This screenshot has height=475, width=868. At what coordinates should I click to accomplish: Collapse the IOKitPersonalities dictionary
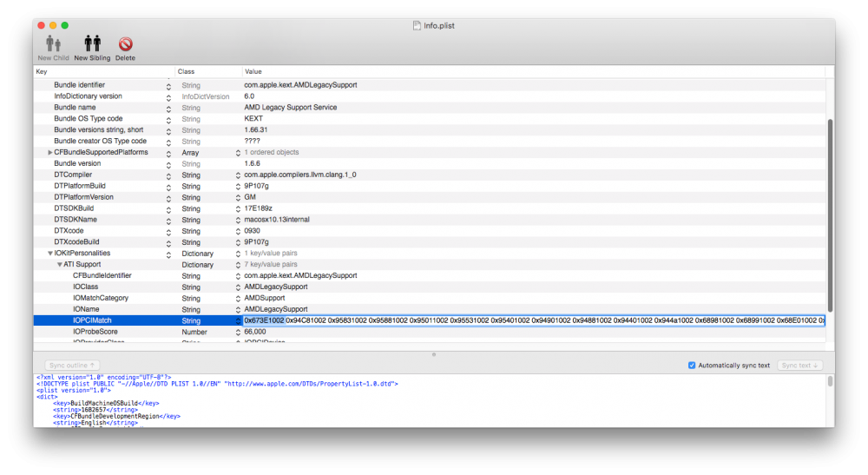point(49,254)
